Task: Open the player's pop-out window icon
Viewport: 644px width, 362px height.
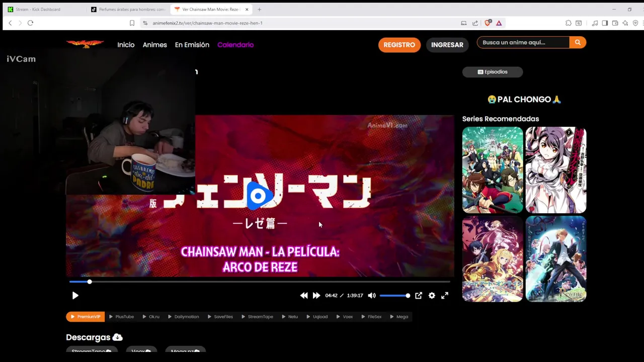Action: click(x=419, y=296)
